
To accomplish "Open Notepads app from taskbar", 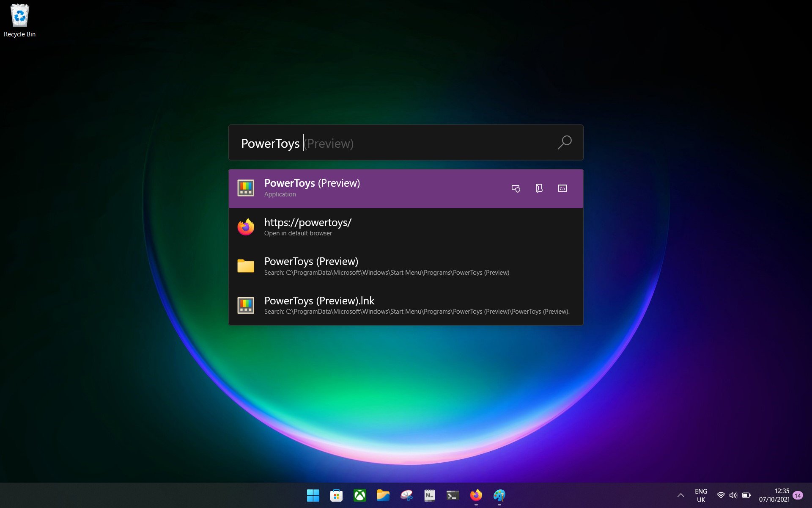I will pos(429,495).
